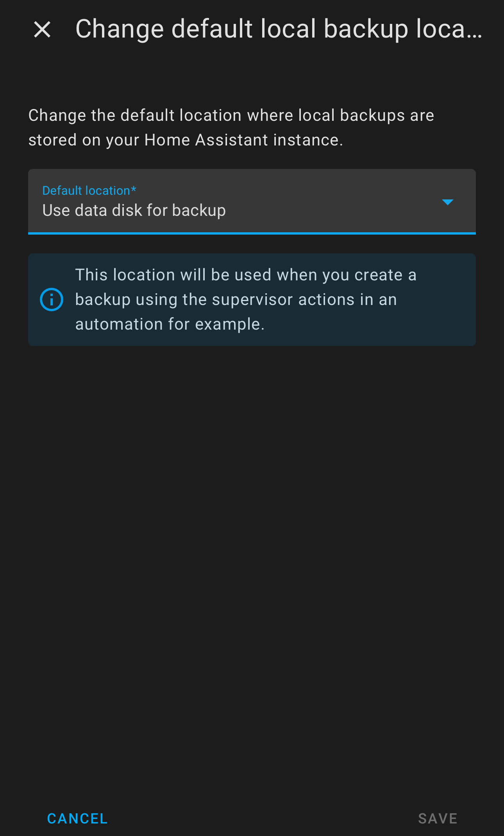Click the blue CANCEL text link

click(x=77, y=818)
